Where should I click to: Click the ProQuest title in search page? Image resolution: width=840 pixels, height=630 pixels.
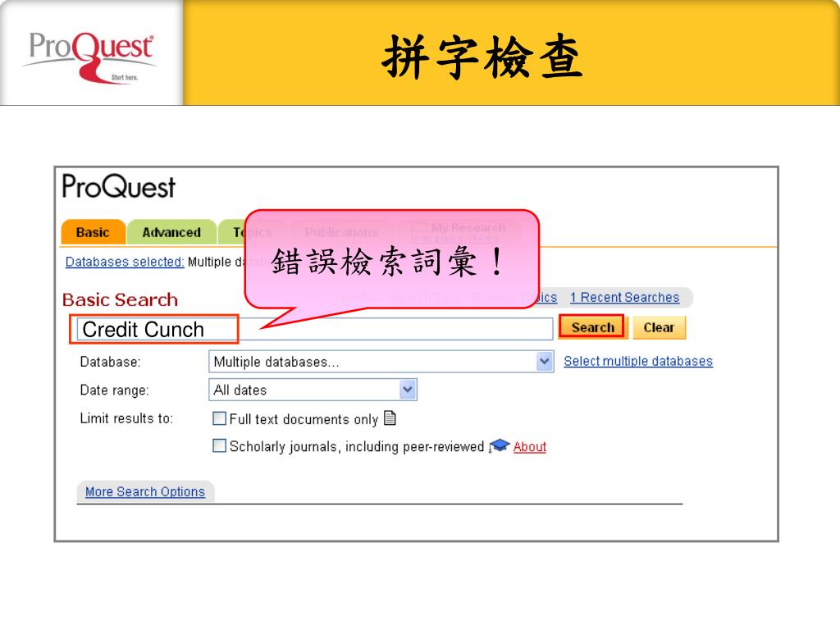coord(119,186)
